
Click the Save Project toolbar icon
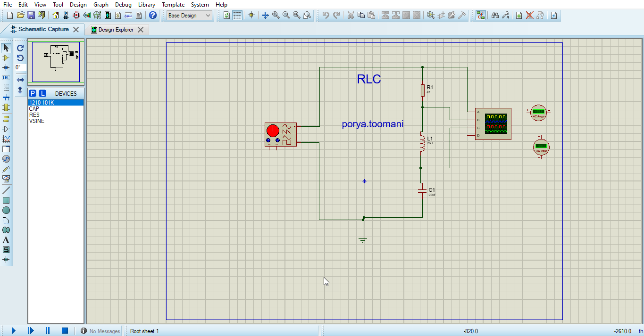click(x=31, y=15)
